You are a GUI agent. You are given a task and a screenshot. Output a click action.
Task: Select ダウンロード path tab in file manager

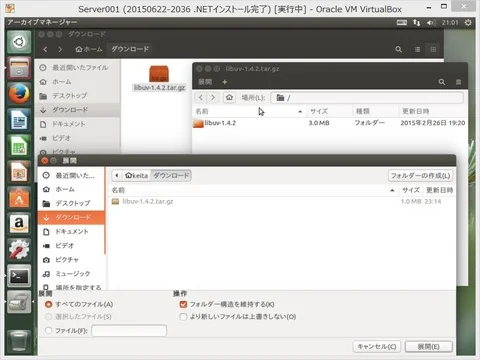(x=130, y=49)
